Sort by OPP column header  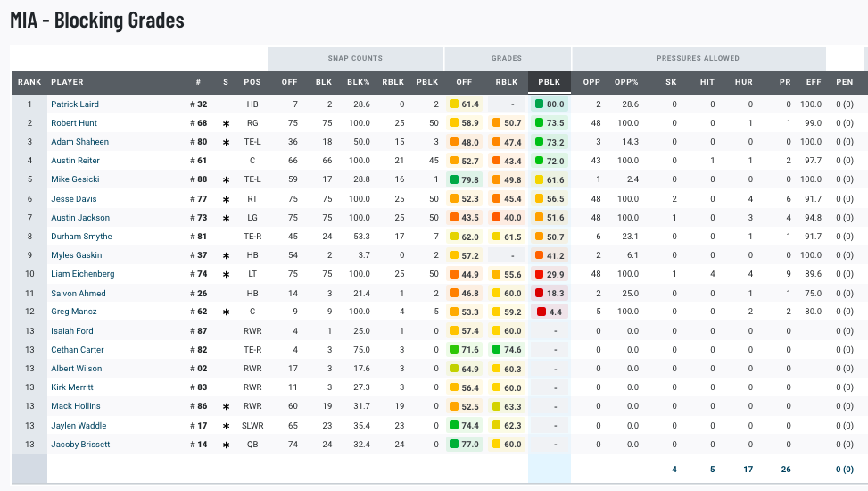pos(591,82)
